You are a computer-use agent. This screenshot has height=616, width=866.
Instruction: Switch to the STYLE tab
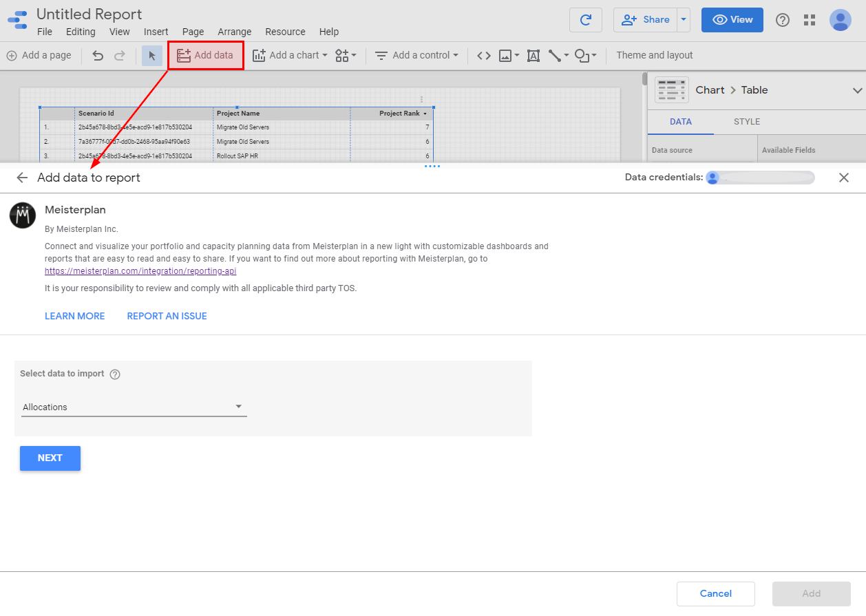pos(747,122)
